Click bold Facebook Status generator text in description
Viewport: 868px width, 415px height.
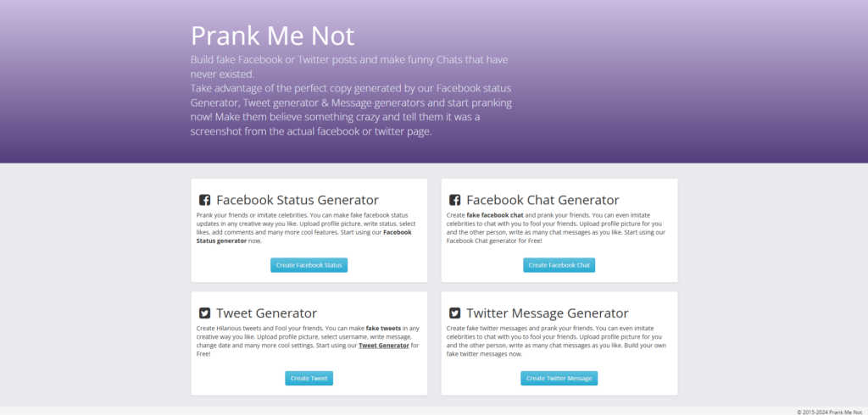pyautogui.click(x=304, y=236)
